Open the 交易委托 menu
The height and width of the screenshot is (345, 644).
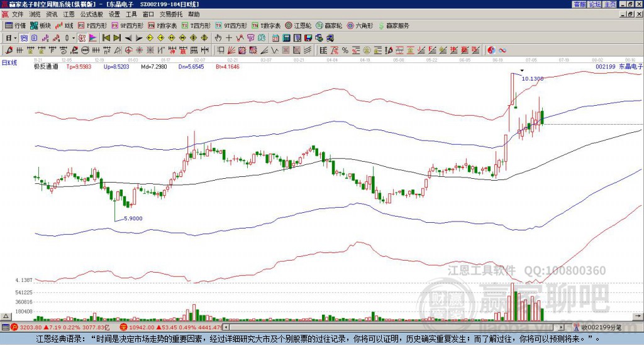tap(171, 14)
